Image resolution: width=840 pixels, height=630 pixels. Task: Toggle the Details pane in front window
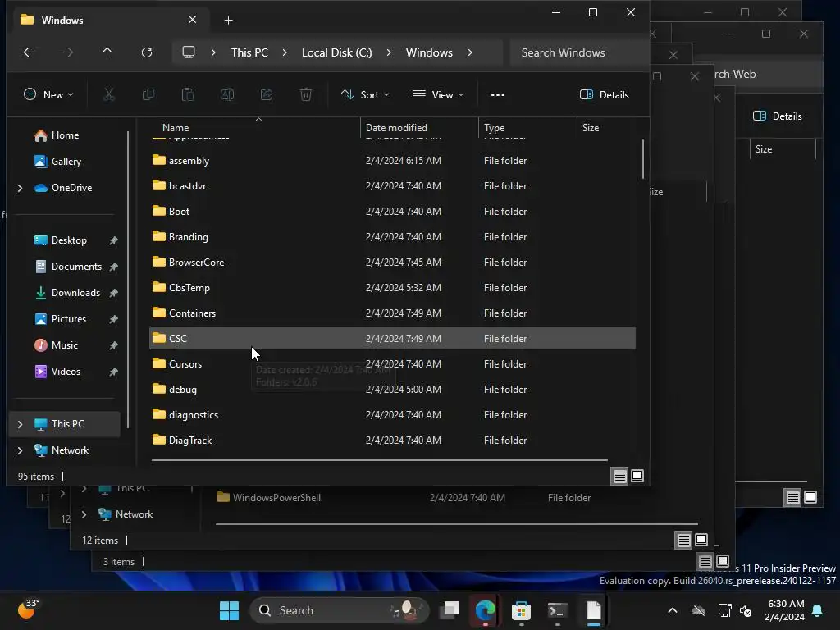[x=605, y=95]
